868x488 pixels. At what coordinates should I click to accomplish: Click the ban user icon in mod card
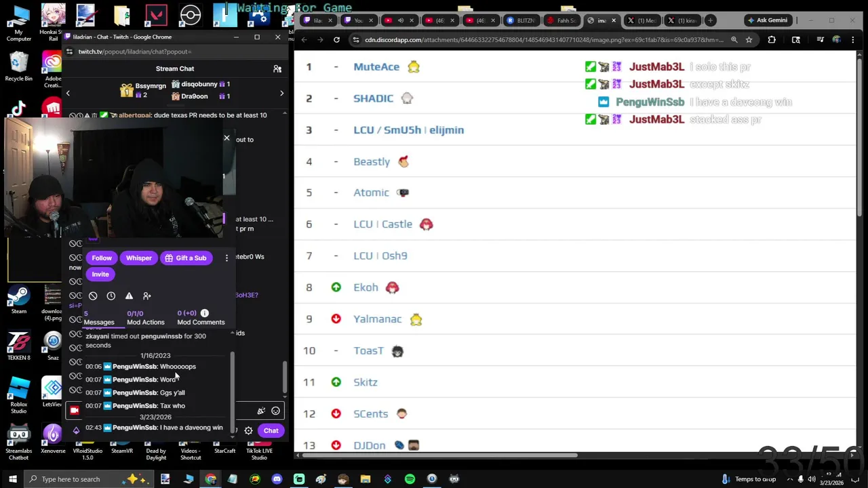(93, 296)
